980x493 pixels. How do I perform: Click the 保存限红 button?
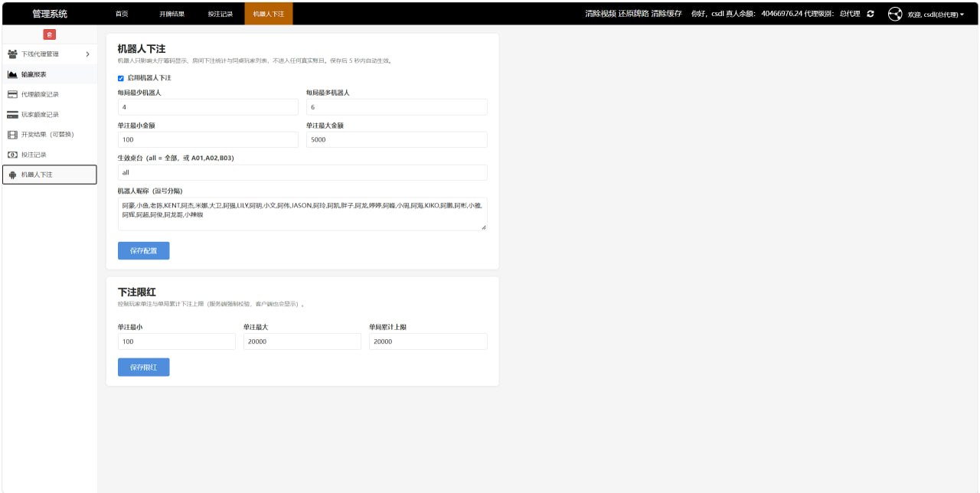click(x=143, y=367)
